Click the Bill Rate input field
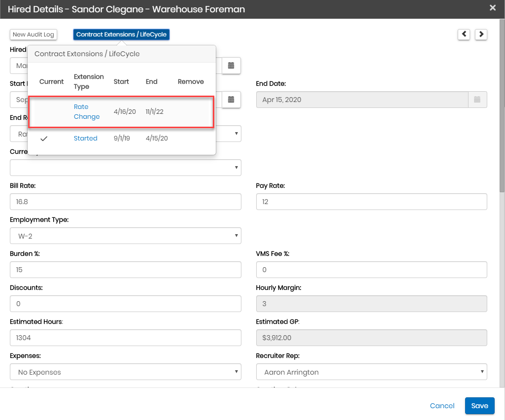505x420 pixels. coord(126,202)
